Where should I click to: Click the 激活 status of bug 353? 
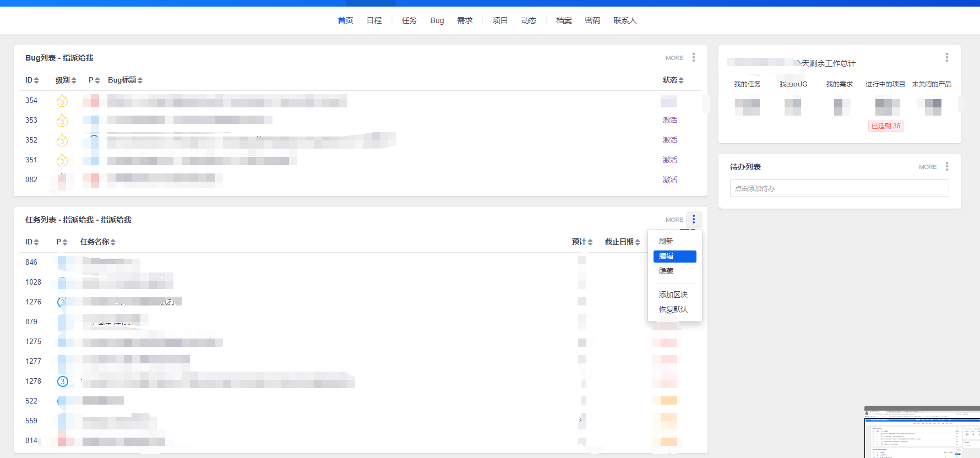pos(670,120)
